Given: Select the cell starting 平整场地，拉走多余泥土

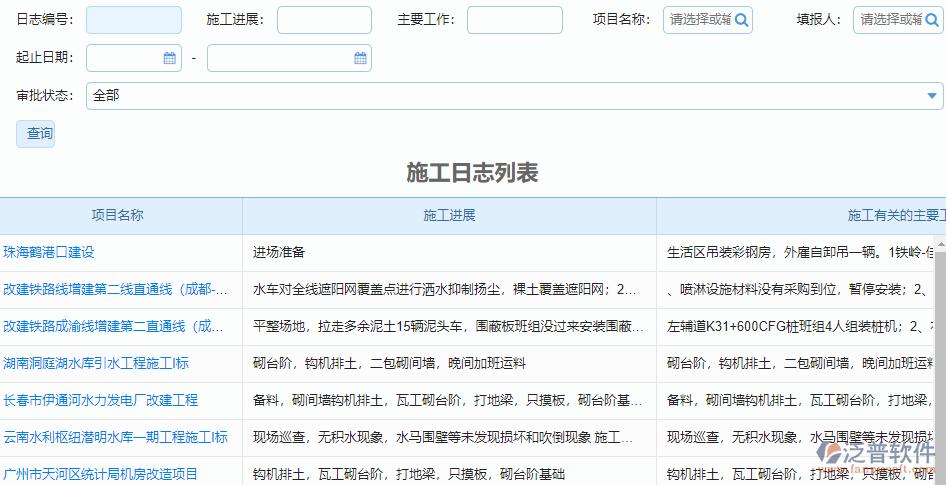Looking at the screenshot, I should pos(449,326).
